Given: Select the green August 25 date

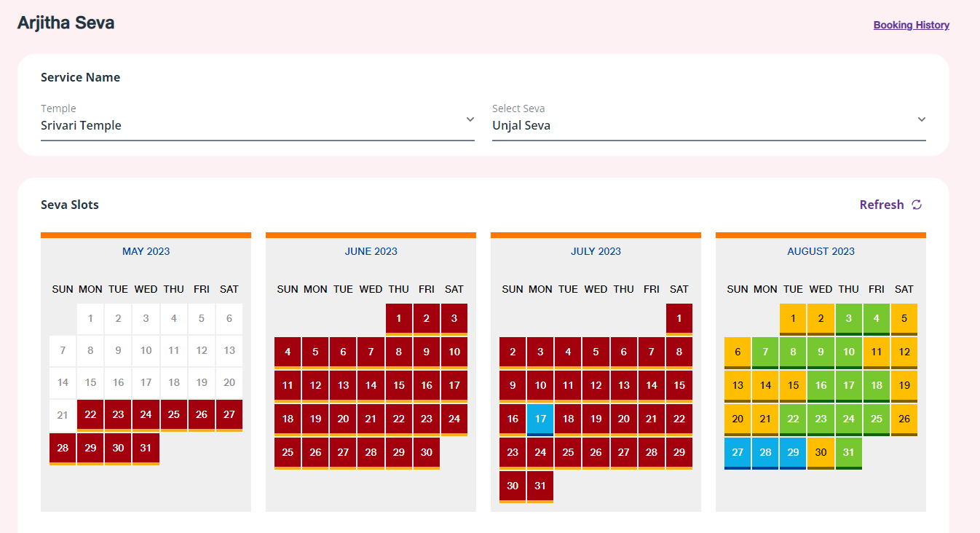Looking at the screenshot, I should coord(877,420).
